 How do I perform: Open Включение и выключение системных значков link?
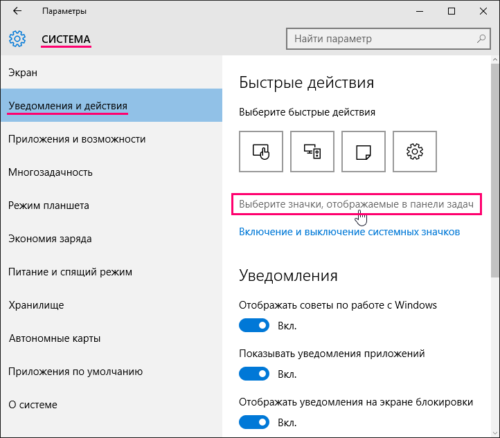(x=349, y=232)
